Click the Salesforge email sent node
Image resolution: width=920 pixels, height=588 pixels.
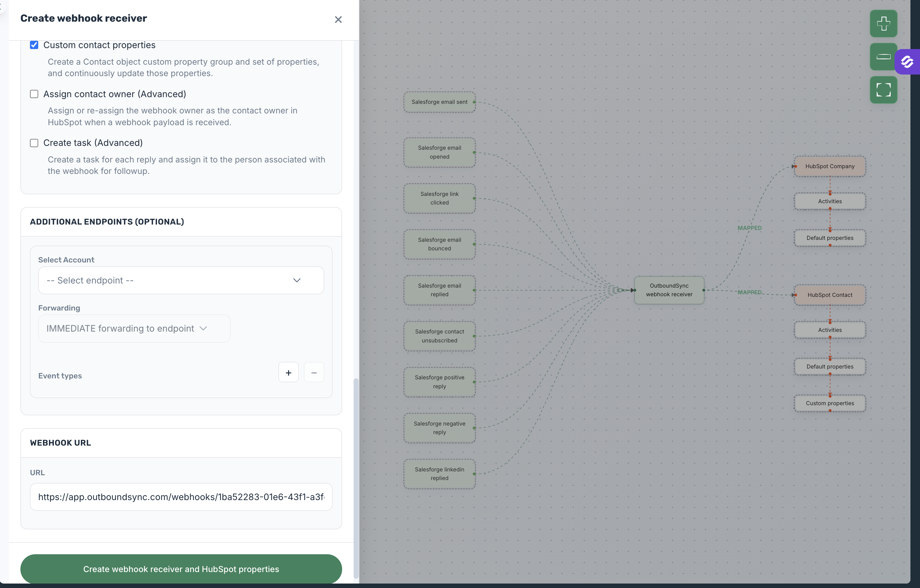pos(439,102)
